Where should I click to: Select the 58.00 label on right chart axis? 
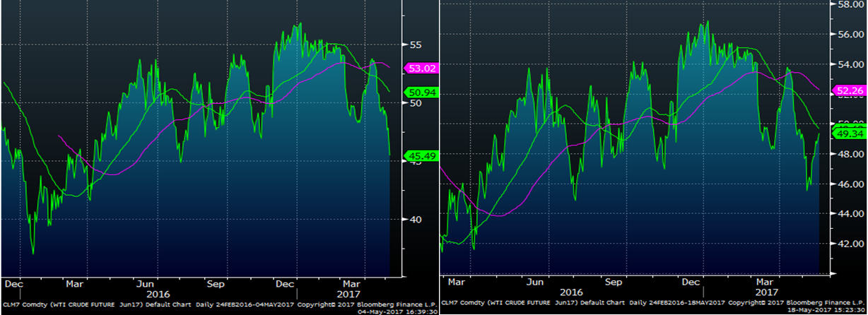(x=851, y=4)
